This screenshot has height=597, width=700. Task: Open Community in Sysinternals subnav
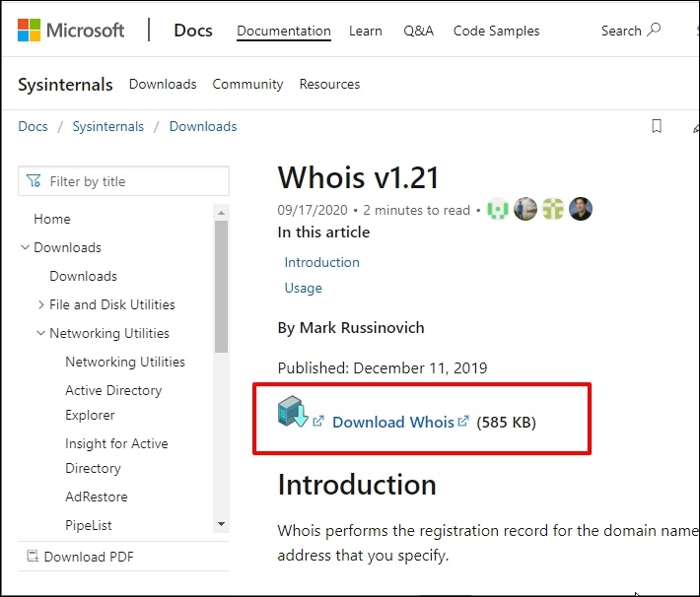pos(247,84)
